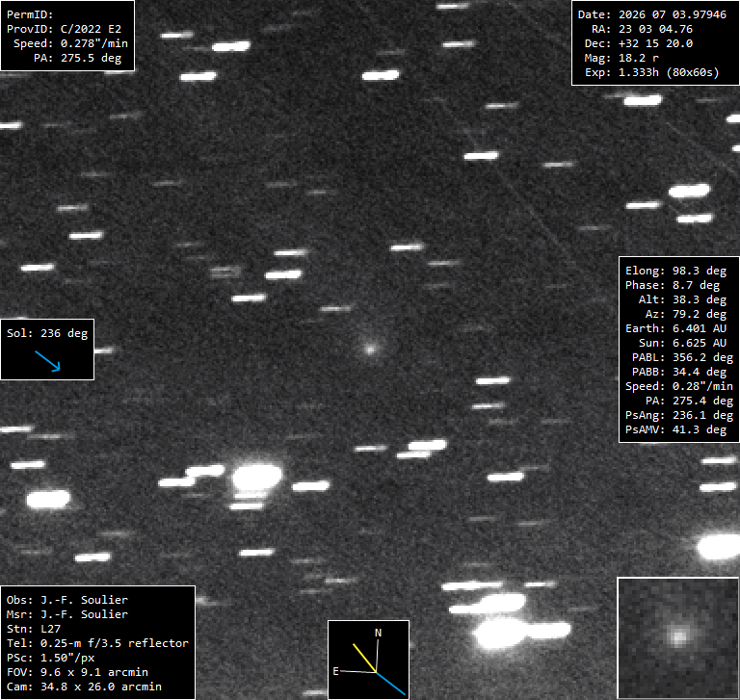Select the FOV: 9.6 x 9.1 arcmin text
The height and width of the screenshot is (700, 740).
click(x=77, y=672)
